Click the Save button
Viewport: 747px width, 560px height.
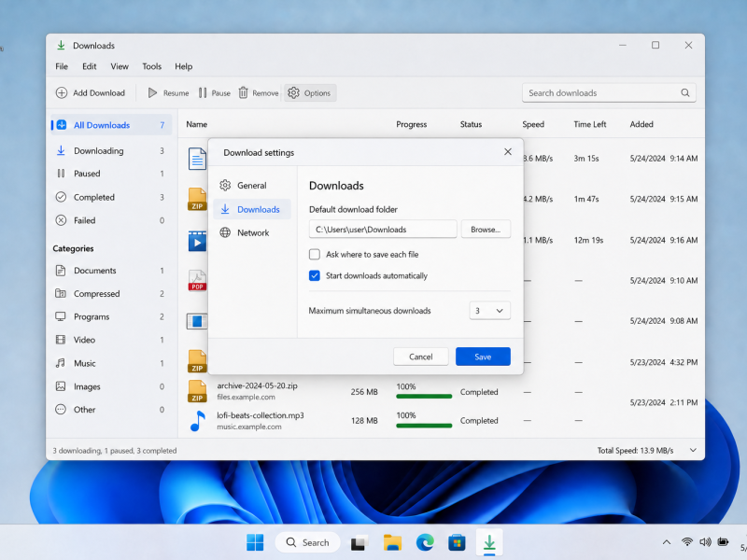tap(483, 357)
